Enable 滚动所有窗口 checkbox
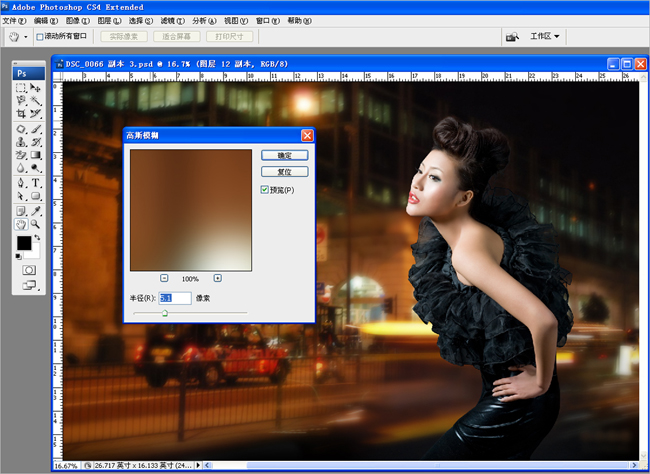This screenshot has height=474, width=650. (x=40, y=37)
